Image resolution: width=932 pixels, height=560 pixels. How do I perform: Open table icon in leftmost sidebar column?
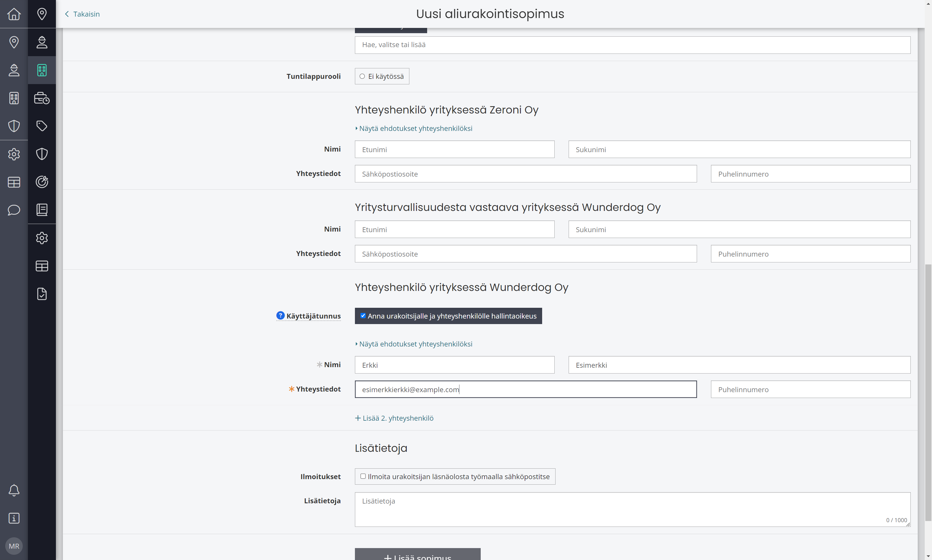pos(14,182)
